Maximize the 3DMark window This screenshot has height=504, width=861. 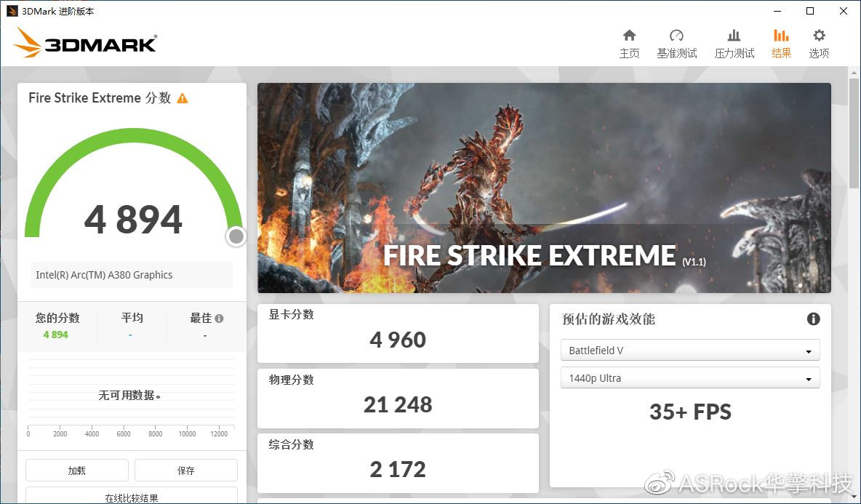point(810,11)
